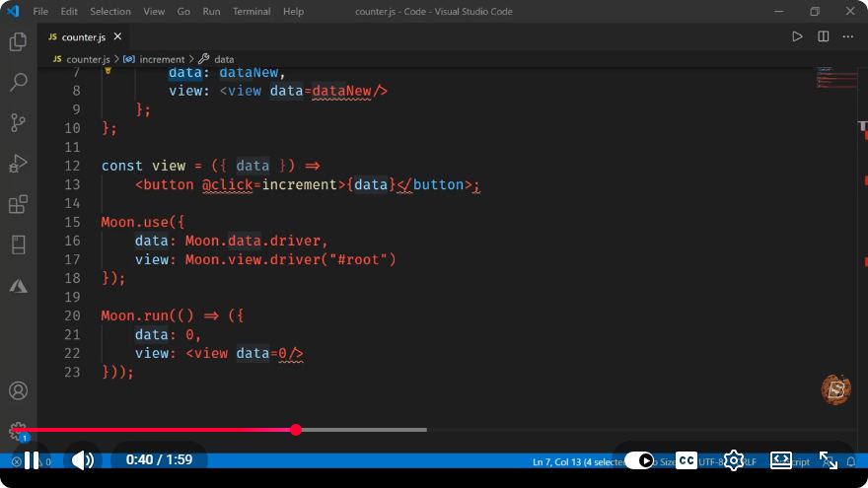Open the editor More Actions ellipsis

848,36
